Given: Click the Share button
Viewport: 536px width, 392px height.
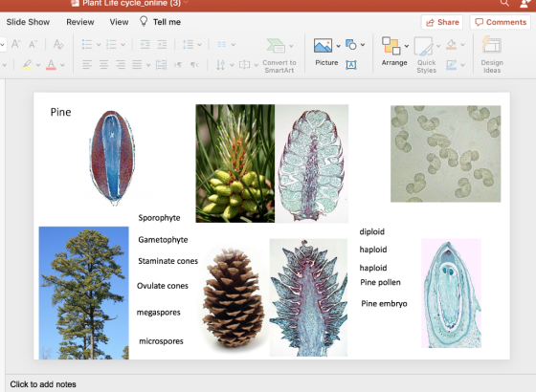Looking at the screenshot, I should pos(442,22).
